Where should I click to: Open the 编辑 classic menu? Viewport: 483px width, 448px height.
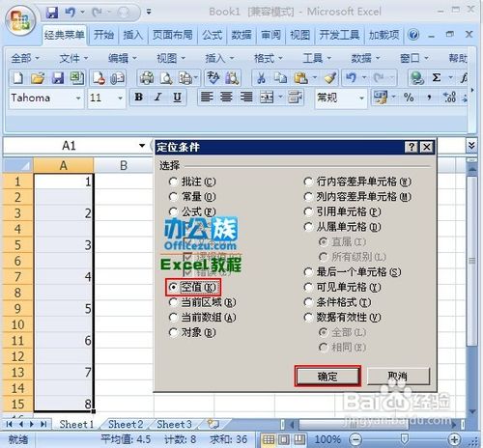click(123, 58)
